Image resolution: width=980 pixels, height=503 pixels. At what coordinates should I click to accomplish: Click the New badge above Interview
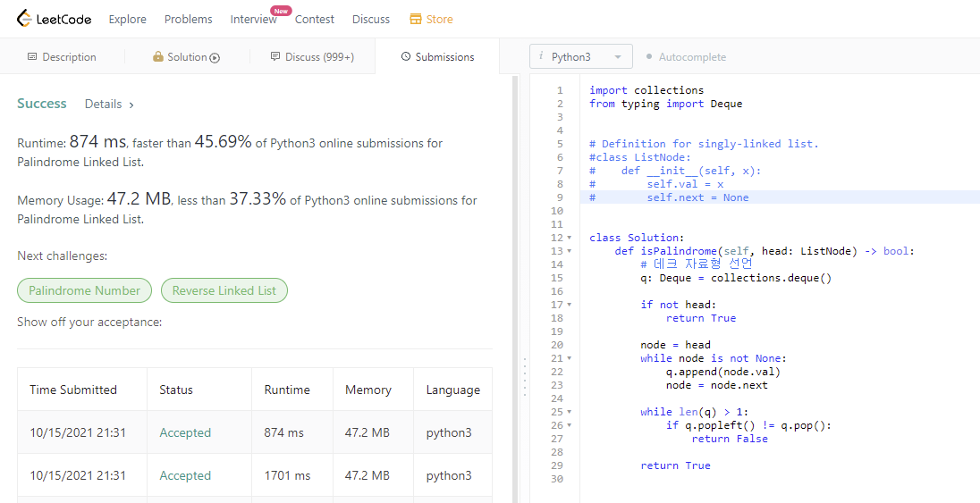281,11
